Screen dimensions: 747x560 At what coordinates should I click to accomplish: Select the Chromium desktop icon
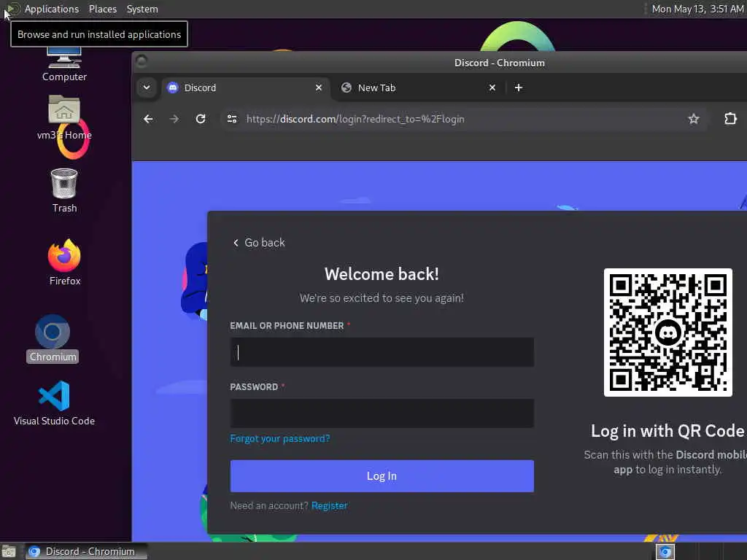click(x=53, y=338)
